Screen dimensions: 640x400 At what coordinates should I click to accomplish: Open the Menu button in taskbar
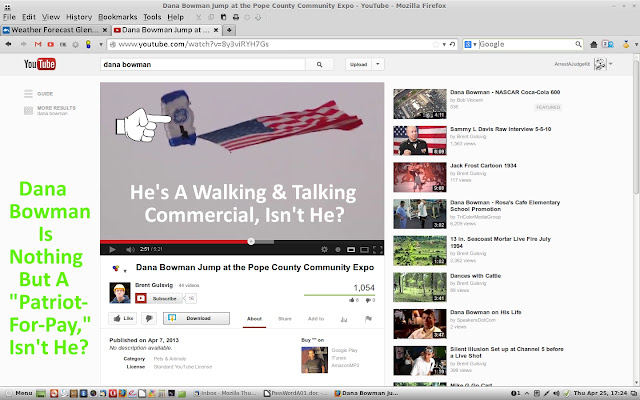[x=19, y=393]
